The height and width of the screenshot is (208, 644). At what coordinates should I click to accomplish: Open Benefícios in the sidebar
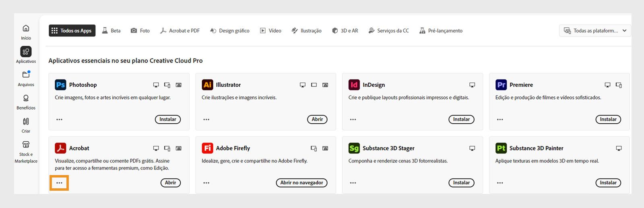point(26,102)
